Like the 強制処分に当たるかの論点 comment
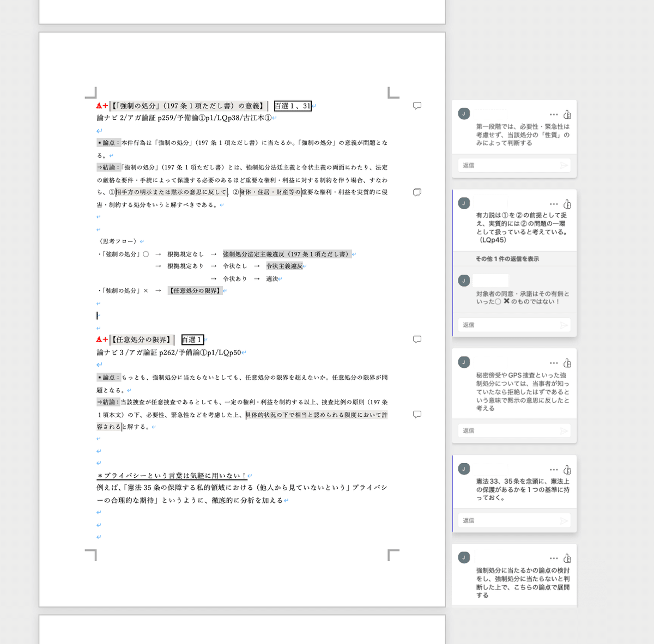The width and height of the screenshot is (654, 644). coord(567,558)
